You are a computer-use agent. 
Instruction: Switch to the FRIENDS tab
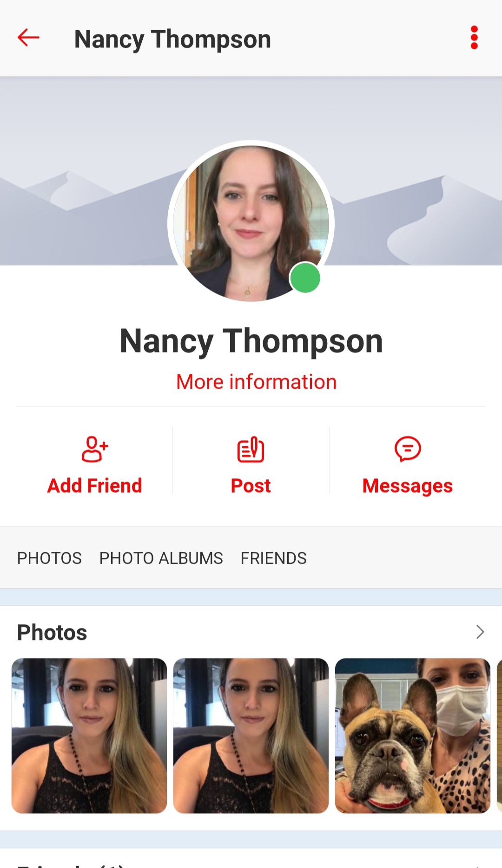[273, 558]
